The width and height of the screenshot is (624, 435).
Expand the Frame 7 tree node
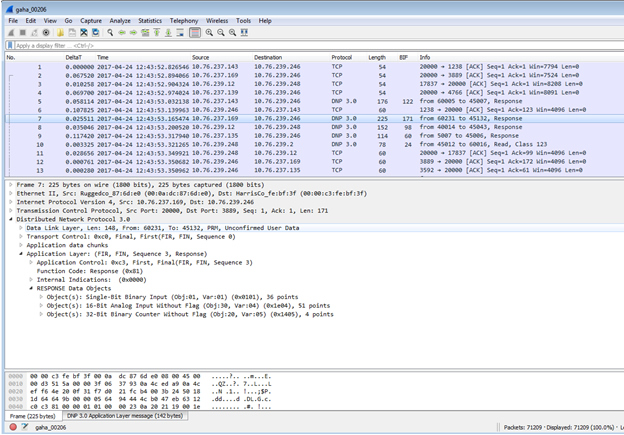click(11, 185)
